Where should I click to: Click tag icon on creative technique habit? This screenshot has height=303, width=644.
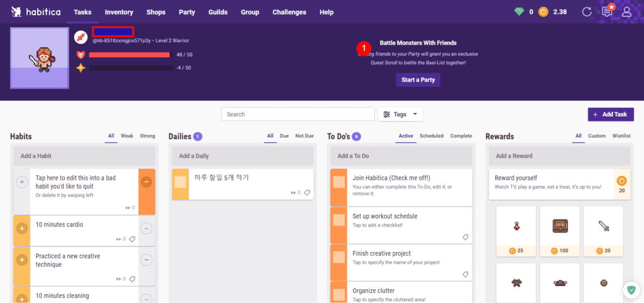click(x=132, y=278)
